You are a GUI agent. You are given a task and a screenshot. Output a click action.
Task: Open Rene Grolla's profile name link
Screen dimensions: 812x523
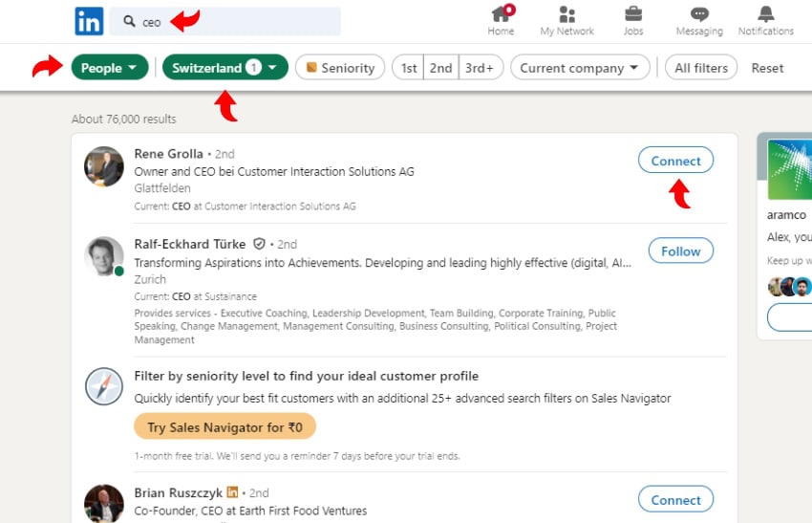168,153
